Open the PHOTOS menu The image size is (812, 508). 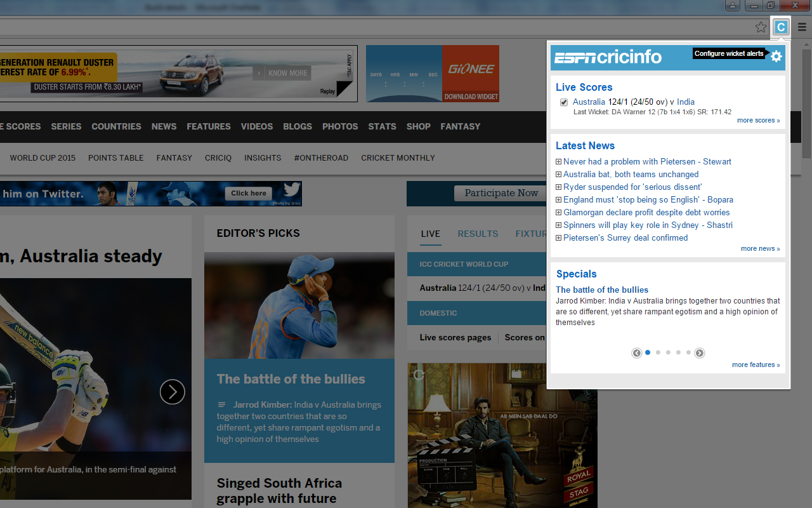[340, 126]
